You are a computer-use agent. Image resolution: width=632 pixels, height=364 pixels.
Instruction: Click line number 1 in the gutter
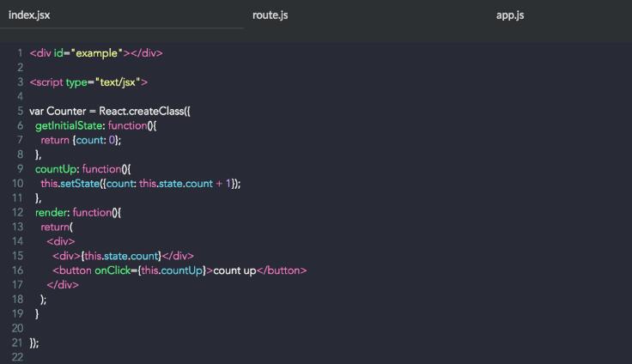[20, 53]
